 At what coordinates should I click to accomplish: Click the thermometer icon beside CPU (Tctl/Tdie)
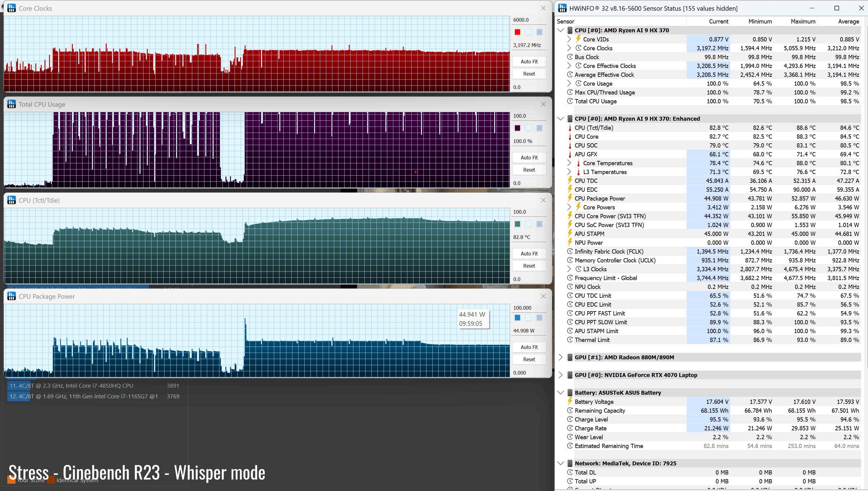[570, 128]
